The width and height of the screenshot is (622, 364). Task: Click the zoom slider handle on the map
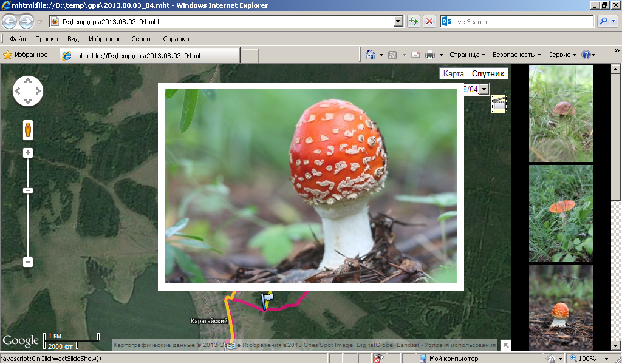tap(28, 190)
